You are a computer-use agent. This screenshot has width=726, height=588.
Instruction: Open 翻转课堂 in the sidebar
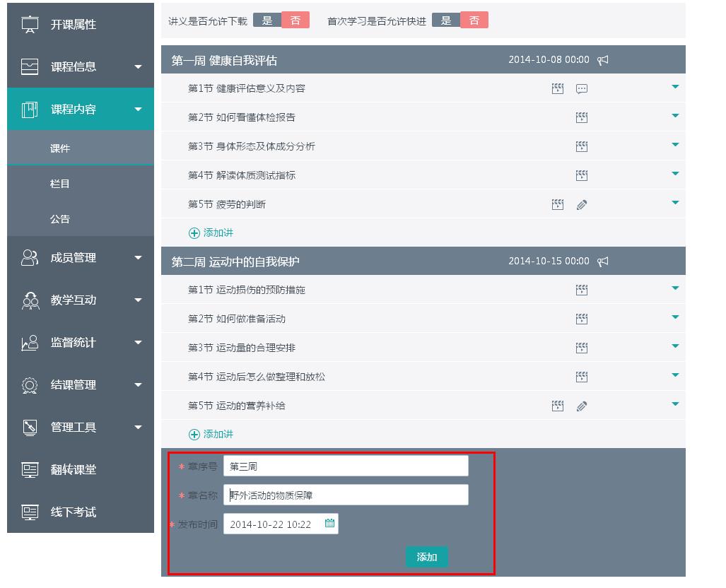(74, 470)
